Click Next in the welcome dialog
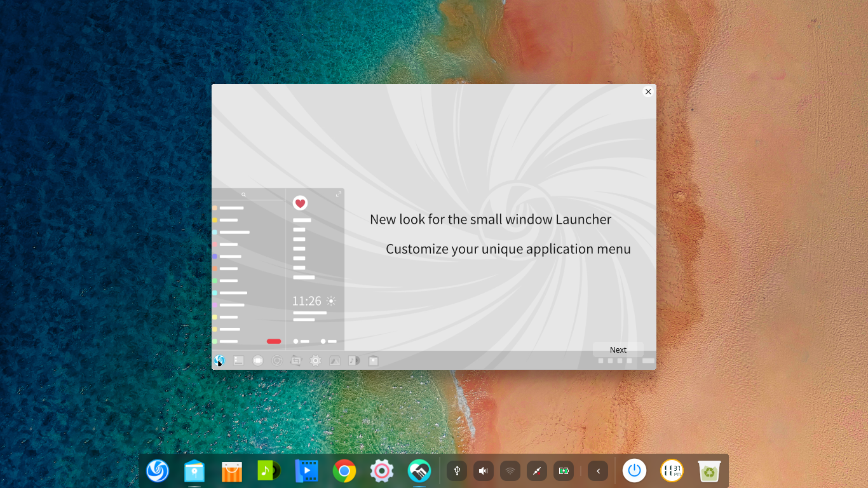This screenshot has height=488, width=868. pos(618,349)
